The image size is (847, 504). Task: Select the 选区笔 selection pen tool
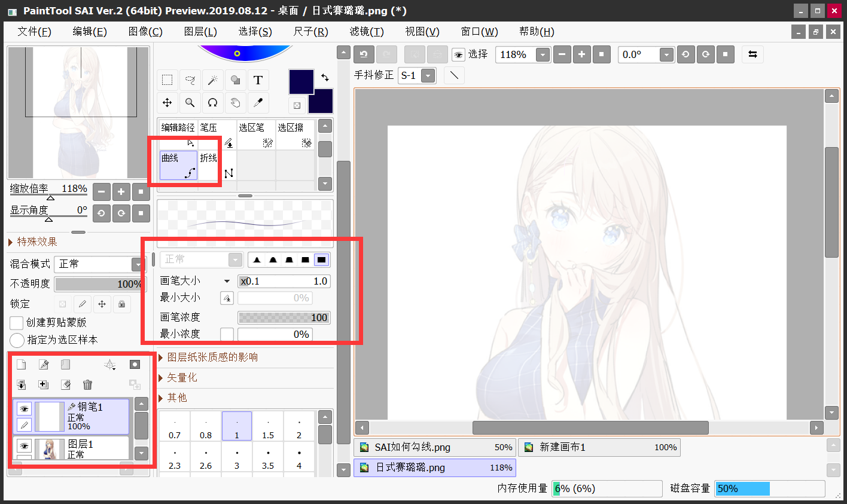click(256, 135)
